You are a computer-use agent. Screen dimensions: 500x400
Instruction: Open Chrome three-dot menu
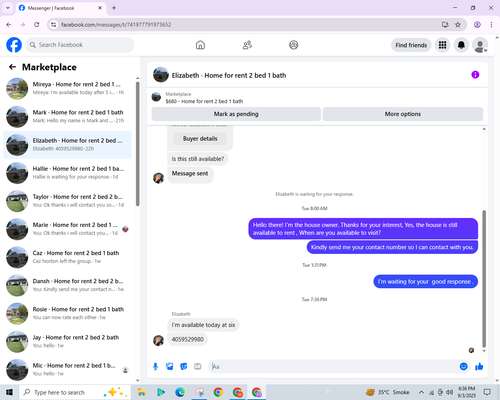[491, 24]
